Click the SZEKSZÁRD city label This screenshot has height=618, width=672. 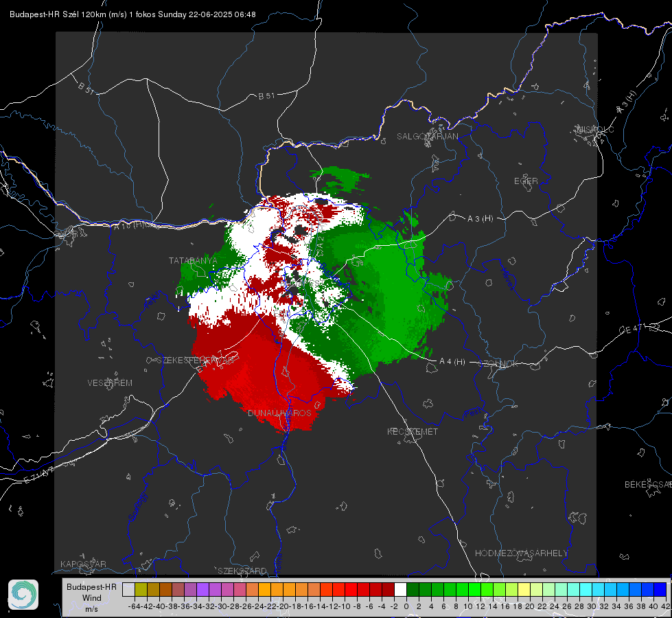coord(242,571)
